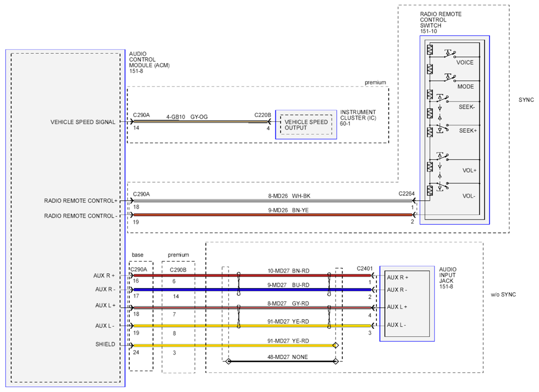Click the SHIELD pin label
Image resolution: width=539 pixels, height=392 pixels.
[105, 344]
